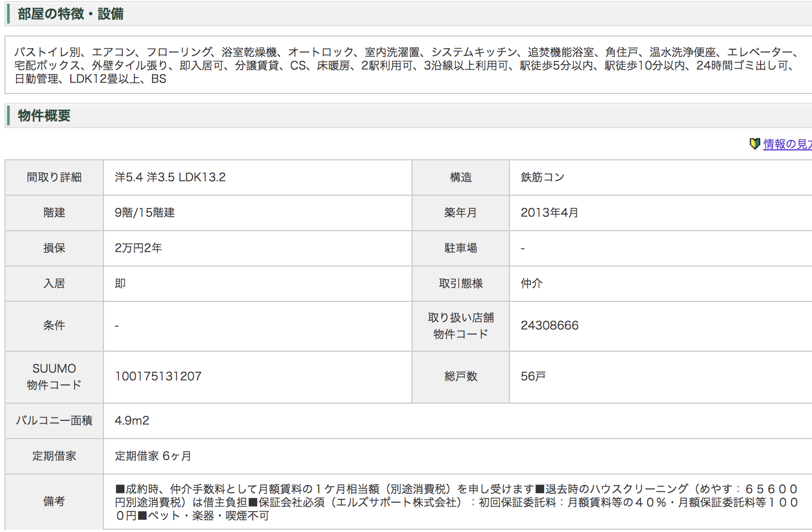Image resolution: width=812 pixels, height=532 pixels.
Task: Click the 物件概要 section header
Action: point(43,116)
